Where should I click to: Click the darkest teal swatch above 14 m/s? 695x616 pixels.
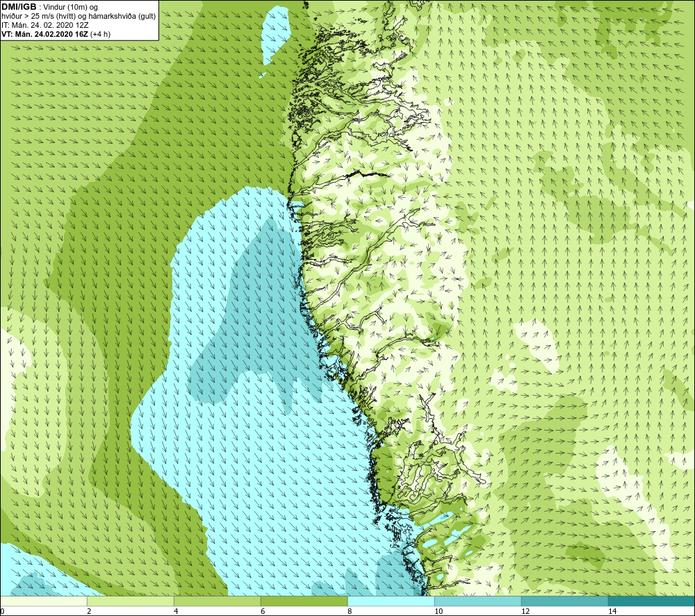652,601
